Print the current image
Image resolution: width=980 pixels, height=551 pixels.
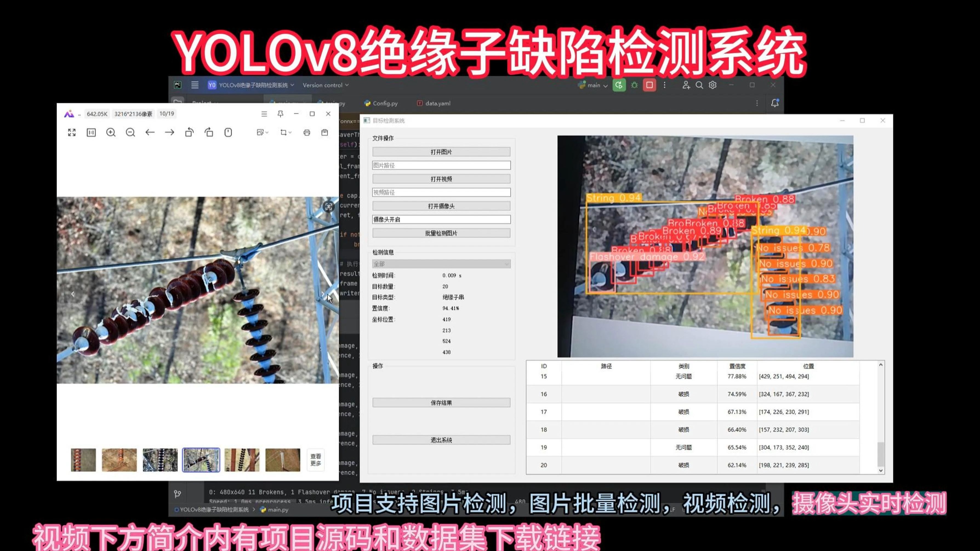coord(307,132)
